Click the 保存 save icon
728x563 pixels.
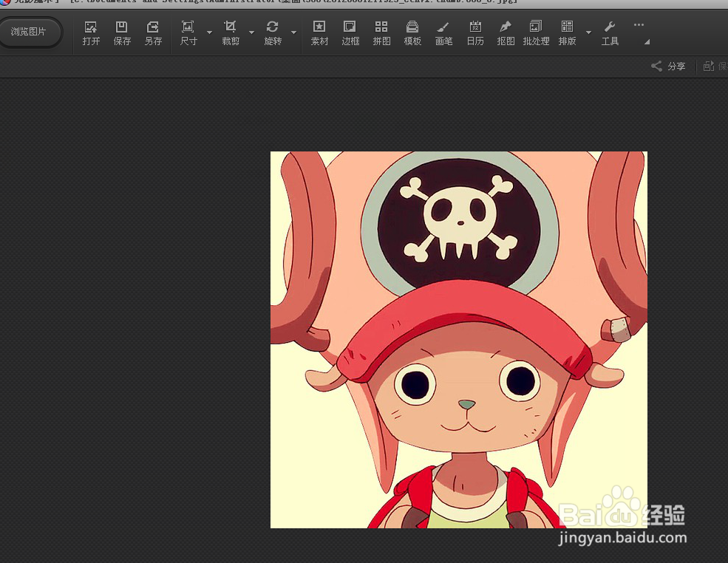tap(122, 33)
